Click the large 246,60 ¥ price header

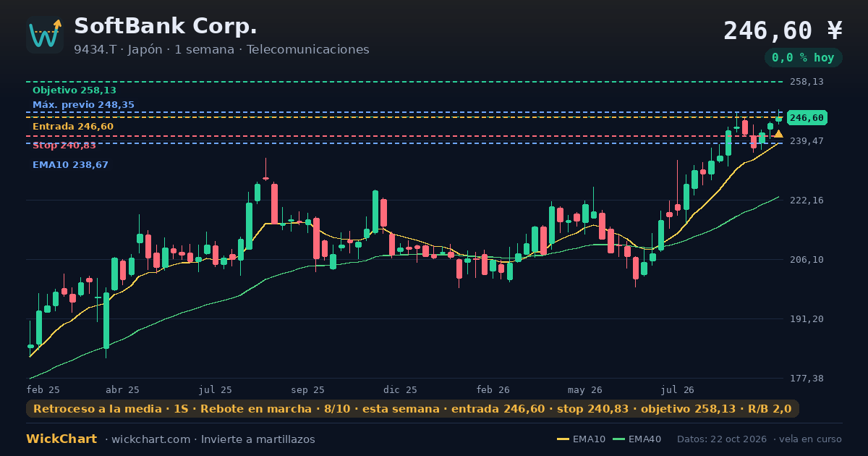783,31
